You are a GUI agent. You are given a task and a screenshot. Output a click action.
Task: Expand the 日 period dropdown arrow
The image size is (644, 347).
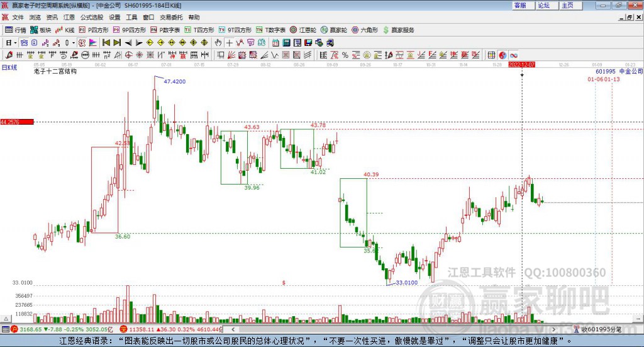[15, 43]
